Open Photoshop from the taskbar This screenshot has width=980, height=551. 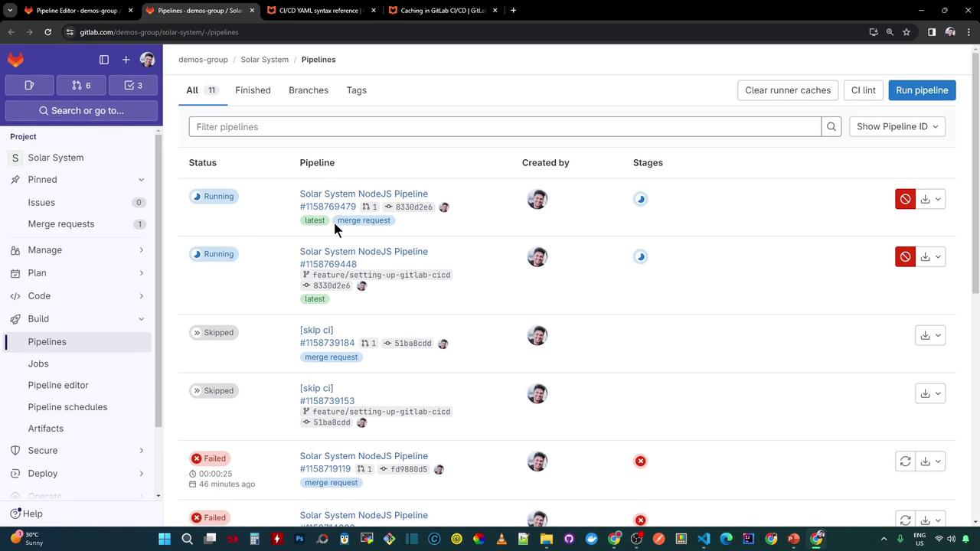point(299,539)
